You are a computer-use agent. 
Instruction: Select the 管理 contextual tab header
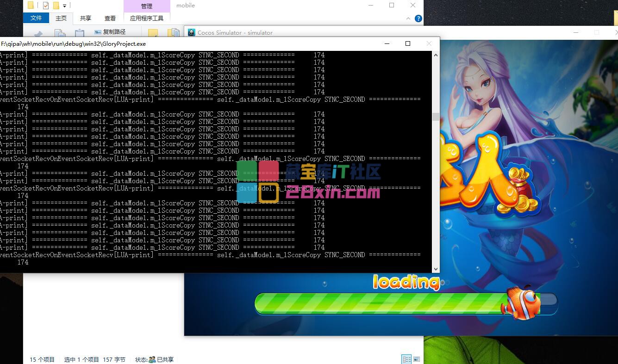pos(147,6)
